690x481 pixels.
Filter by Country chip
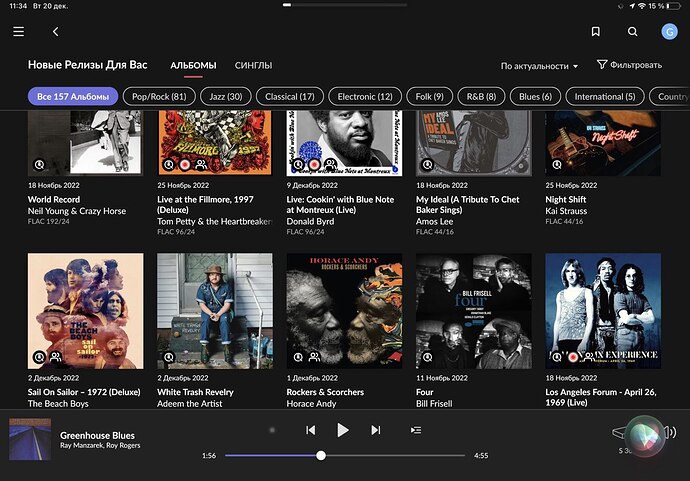pyautogui.click(x=670, y=96)
